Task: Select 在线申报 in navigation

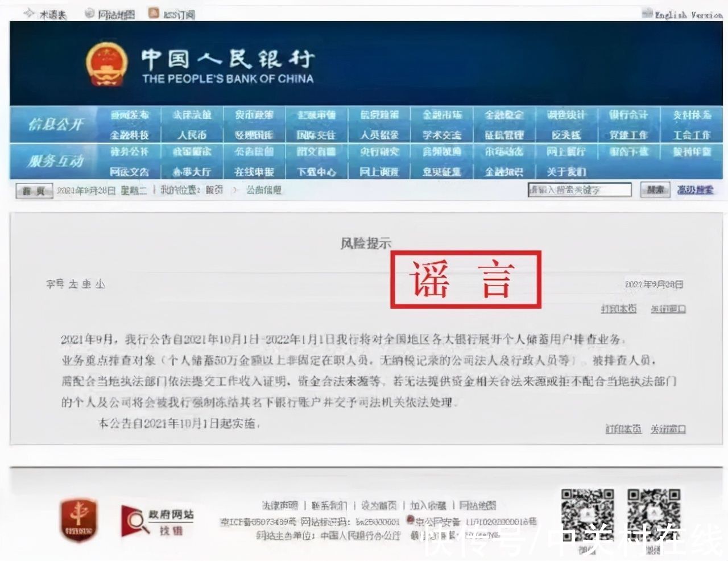Action: pos(255,172)
